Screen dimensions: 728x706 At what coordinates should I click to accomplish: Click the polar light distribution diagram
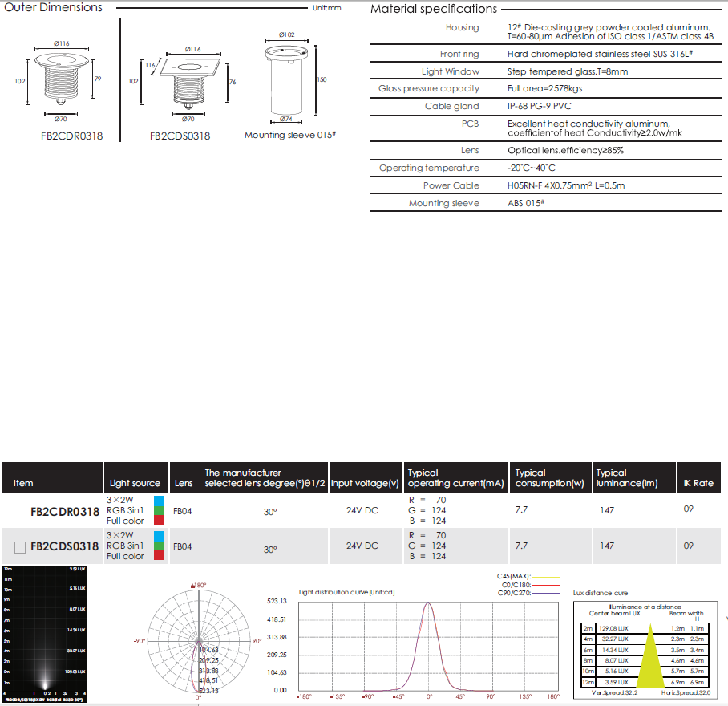click(198, 641)
